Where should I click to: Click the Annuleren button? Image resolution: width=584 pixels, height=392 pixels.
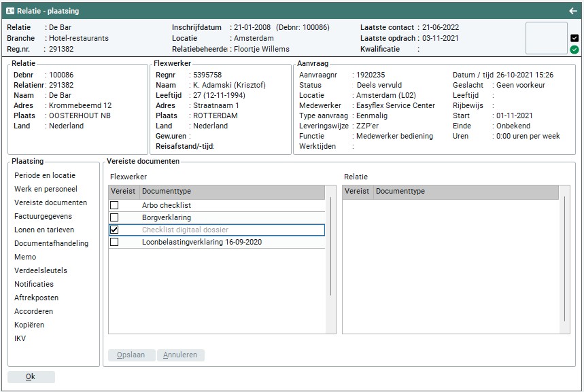click(x=180, y=355)
